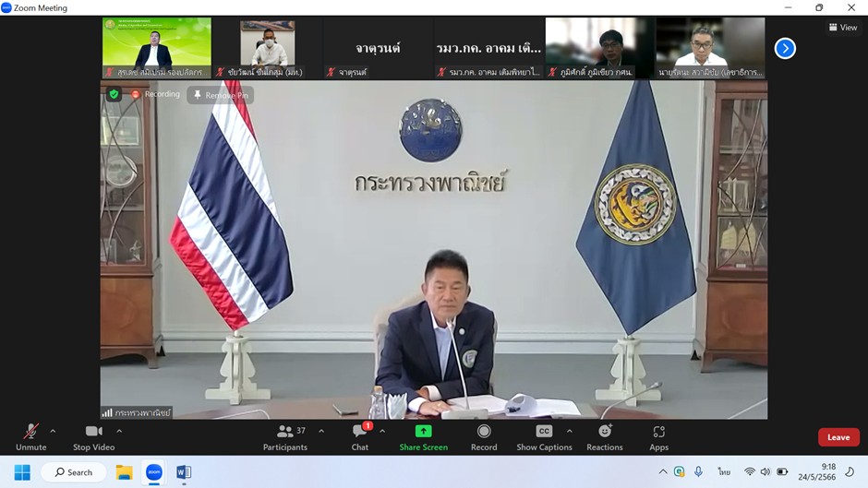Open volume control in tray

coord(766,472)
